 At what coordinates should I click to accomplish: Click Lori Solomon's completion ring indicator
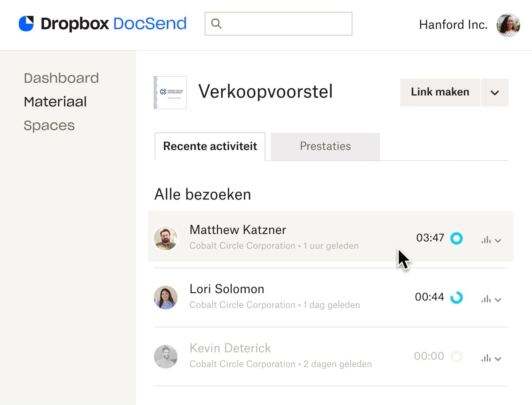point(457,297)
